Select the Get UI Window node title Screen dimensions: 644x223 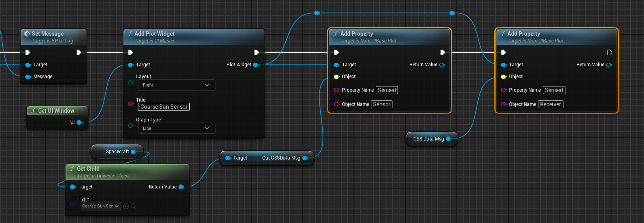[56, 111]
